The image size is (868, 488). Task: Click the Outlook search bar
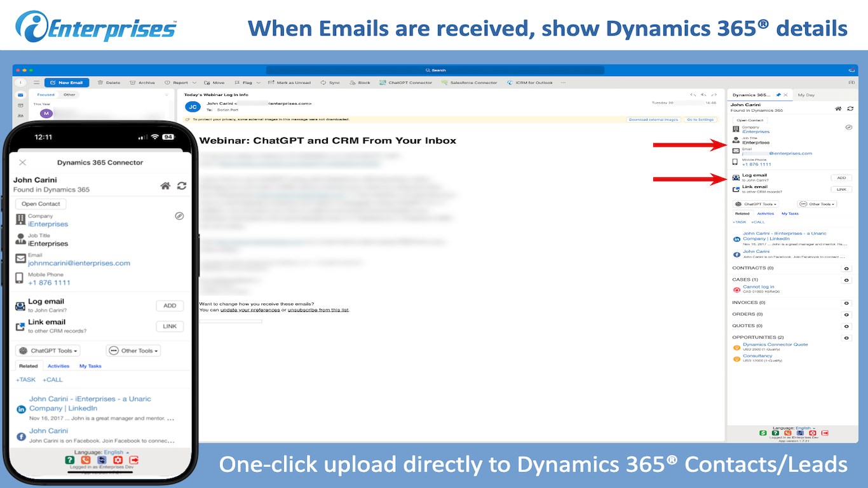click(x=435, y=70)
